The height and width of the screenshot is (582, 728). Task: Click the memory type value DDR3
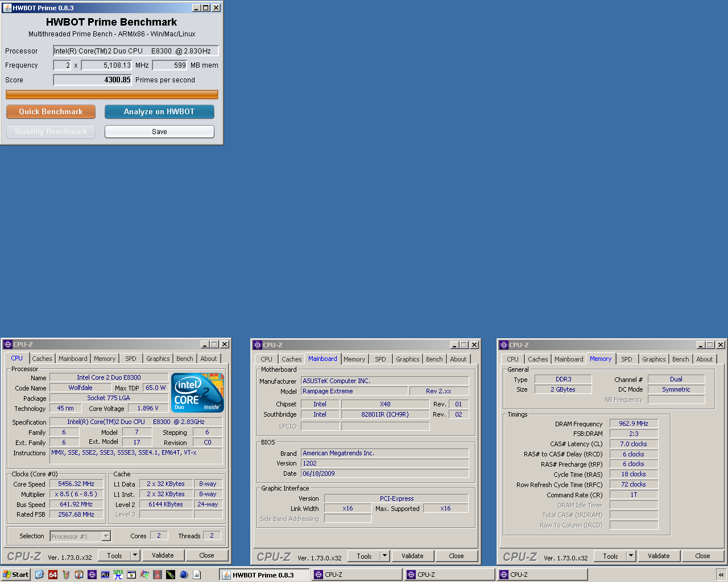click(x=564, y=379)
